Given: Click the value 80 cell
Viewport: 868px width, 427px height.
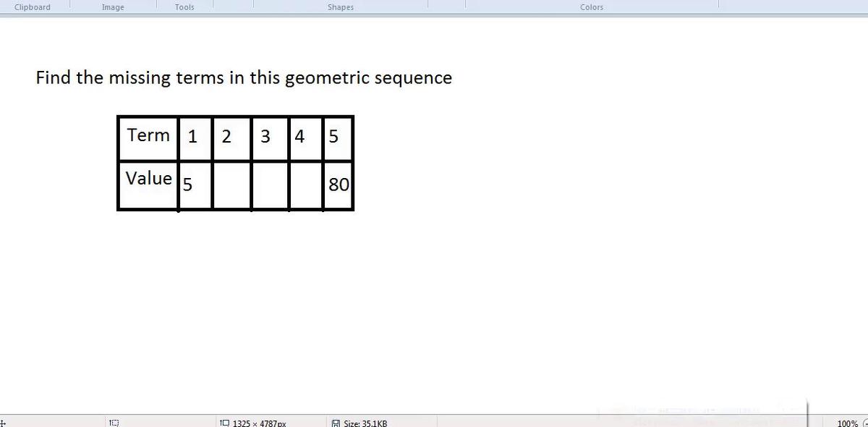Looking at the screenshot, I should coord(338,186).
